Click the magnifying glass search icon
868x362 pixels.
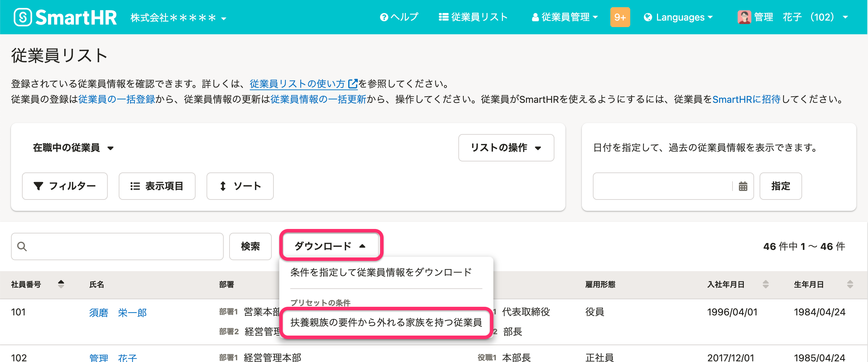[x=22, y=246]
